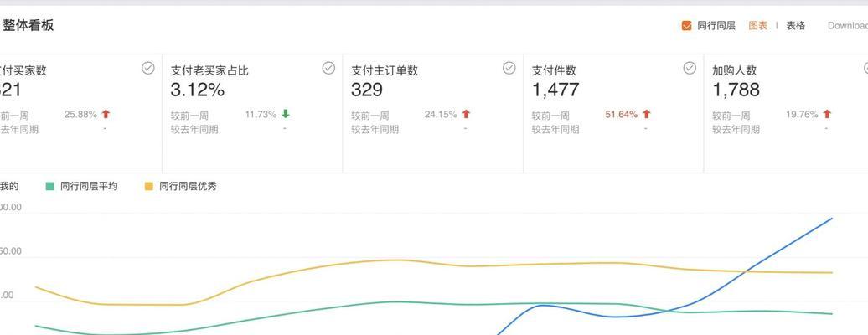This screenshot has width=868, height=335.
Task: Click red up arrow beside 51.64%
Action: (647, 114)
